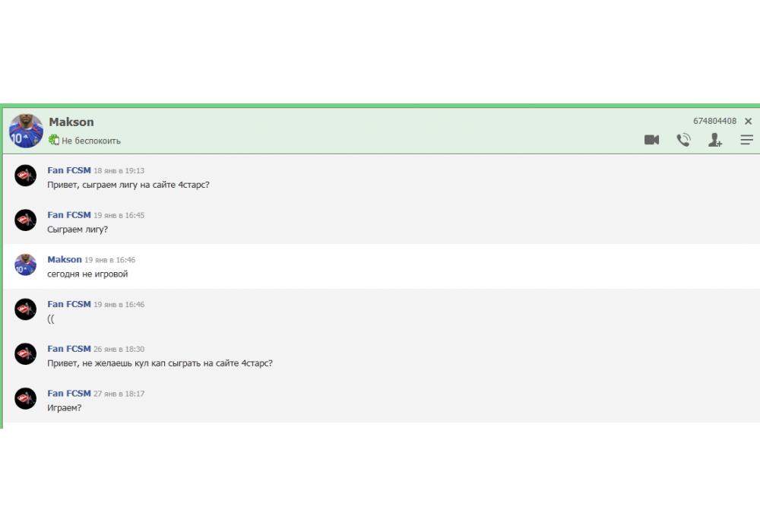Click Fan FCSM avatar on 18 янв message
The height and width of the screenshot is (532, 760).
[x=26, y=176]
